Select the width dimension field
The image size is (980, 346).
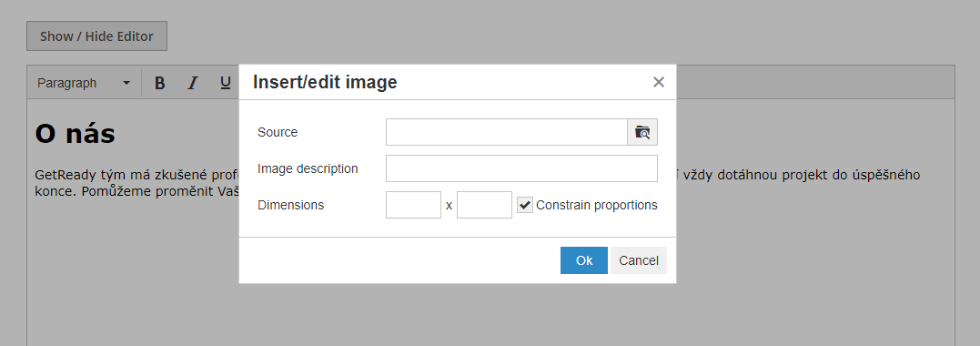pyautogui.click(x=413, y=205)
